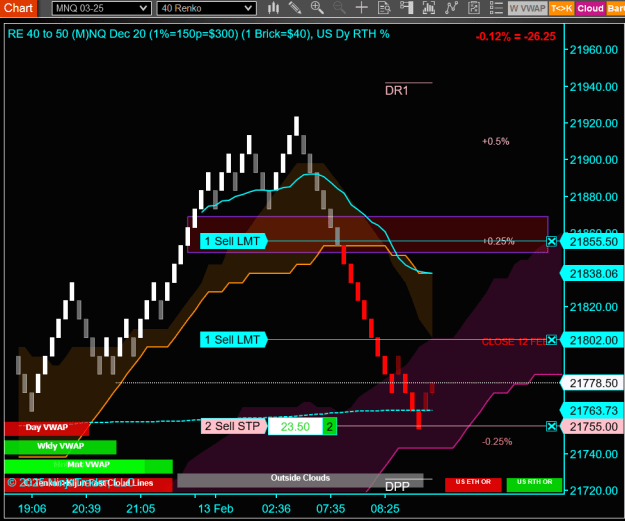Open the MNQ 03-25 instrument dropdown
This screenshot has width=625, height=521.
[101, 8]
